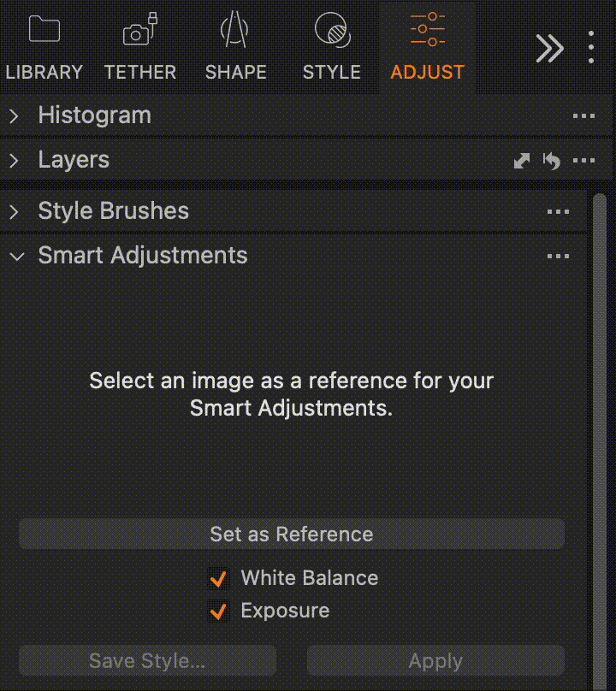
Task: Open the Layers panel options menu
Action: 583,161
